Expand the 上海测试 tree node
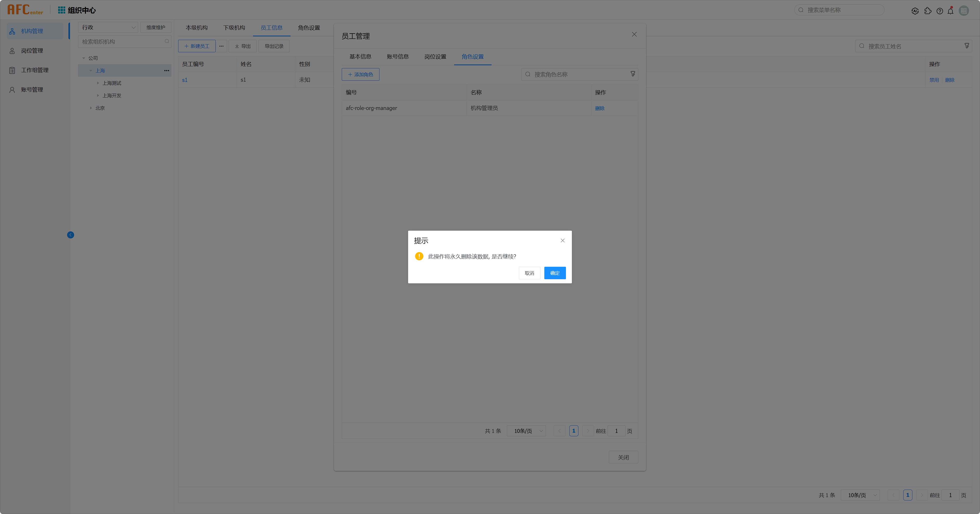Image resolution: width=980 pixels, height=514 pixels. pyautogui.click(x=98, y=83)
